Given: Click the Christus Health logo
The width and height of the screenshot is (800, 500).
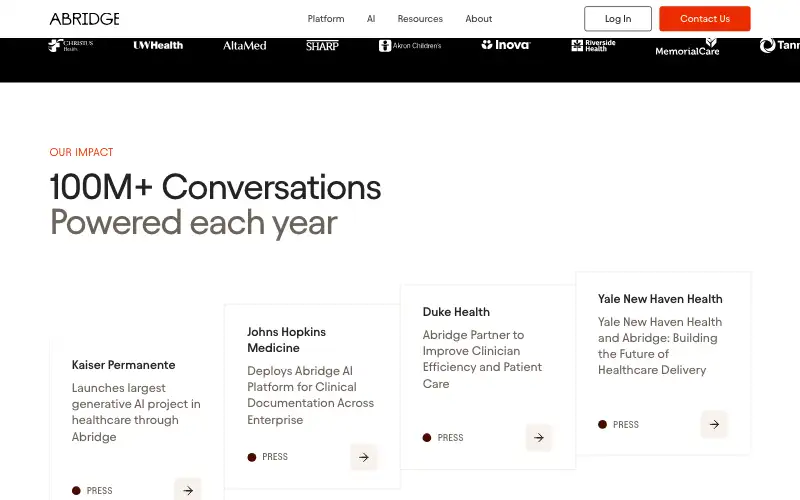Looking at the screenshot, I should [x=71, y=45].
